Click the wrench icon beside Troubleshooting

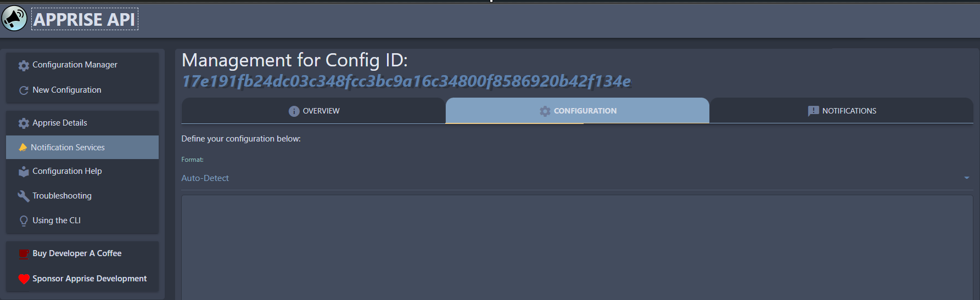click(x=24, y=196)
